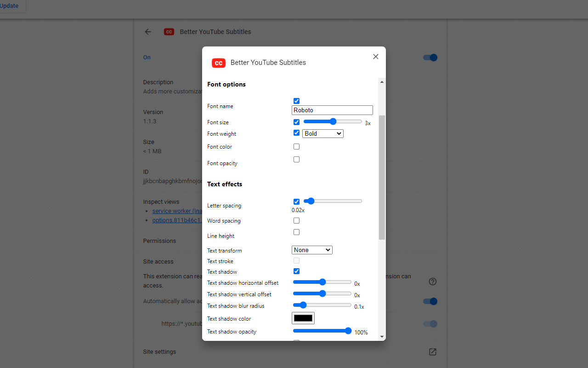Adjust Text shadow opacity slider
The height and width of the screenshot is (368, 588).
pos(322,330)
